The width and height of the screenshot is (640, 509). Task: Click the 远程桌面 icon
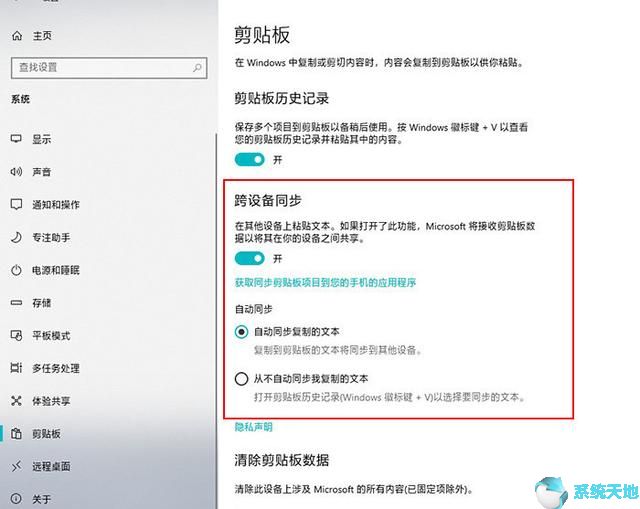16,466
